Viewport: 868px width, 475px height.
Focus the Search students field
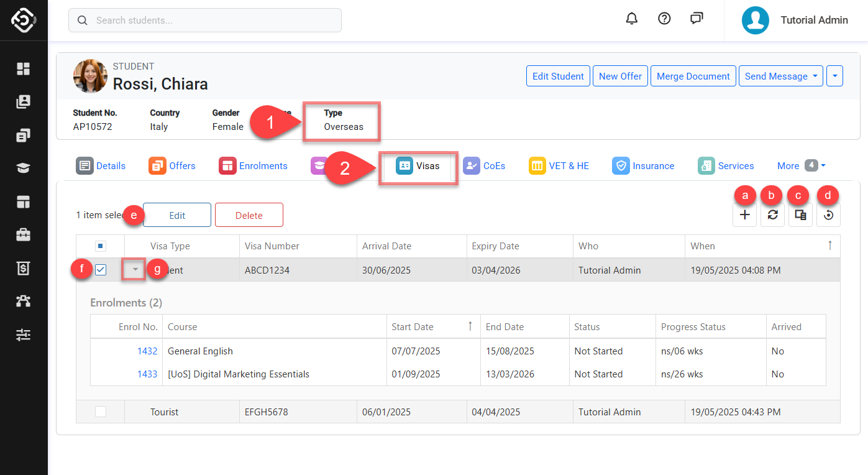coord(205,21)
